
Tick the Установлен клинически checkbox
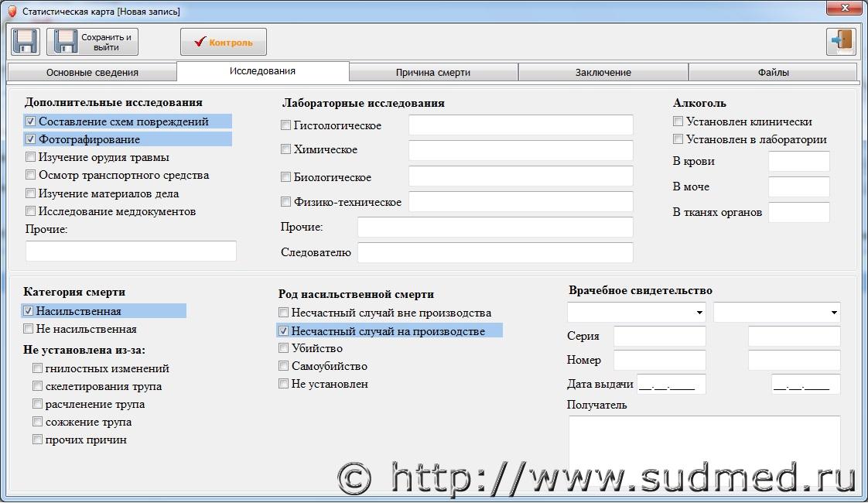678,121
